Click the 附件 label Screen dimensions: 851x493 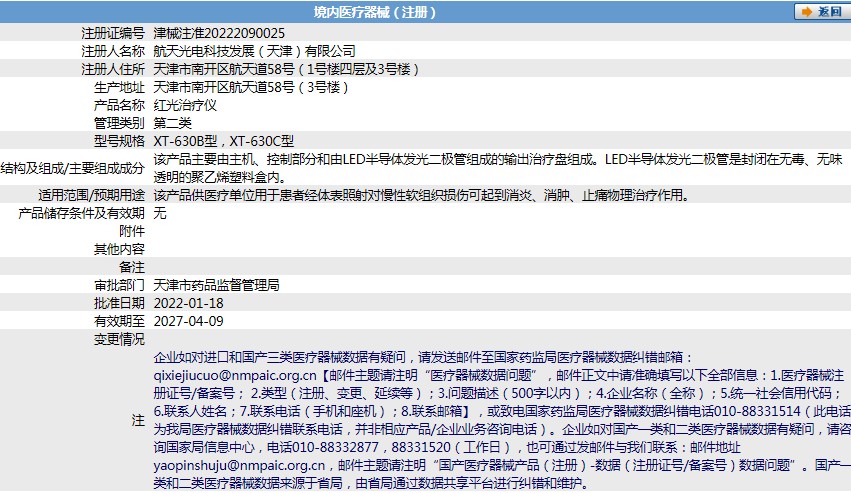[x=132, y=231]
